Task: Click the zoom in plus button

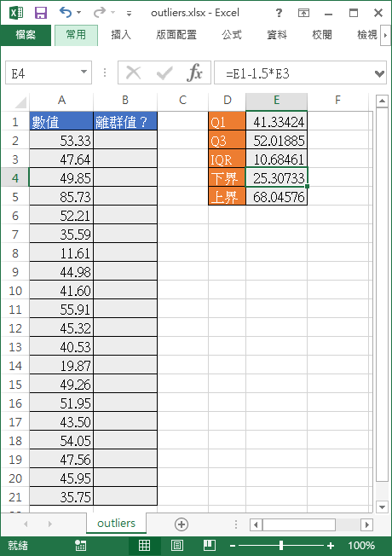Action: click(331, 546)
